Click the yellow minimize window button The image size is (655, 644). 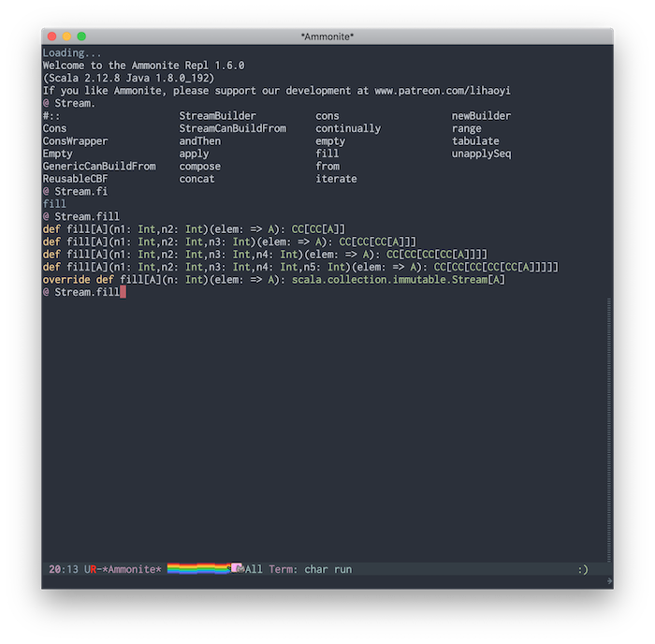[x=66, y=37]
